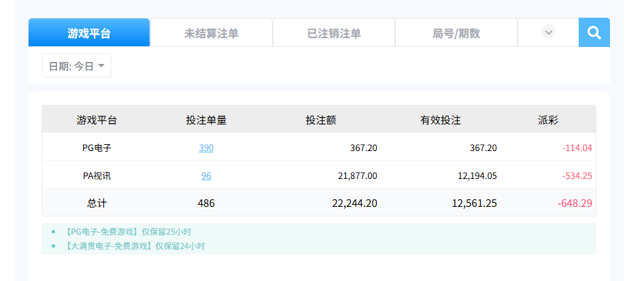The height and width of the screenshot is (281, 644).
Task: Go to the 局号/期数 tab
Action: pos(456,33)
